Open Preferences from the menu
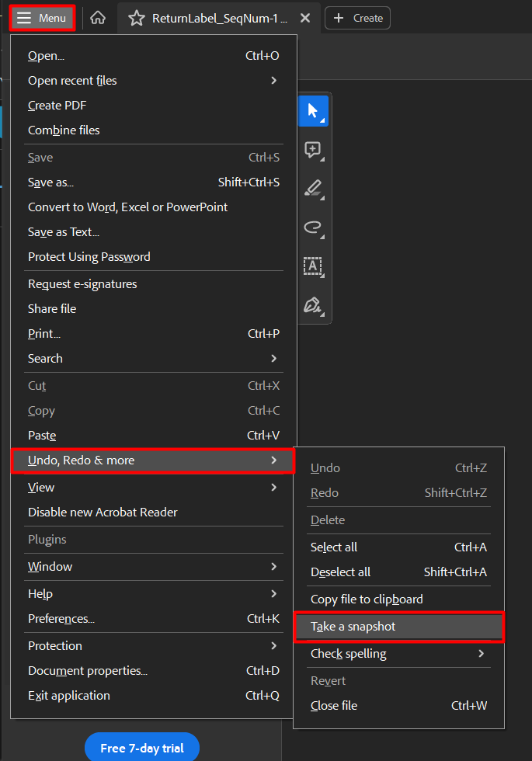Image resolution: width=532 pixels, height=761 pixels. 61,618
